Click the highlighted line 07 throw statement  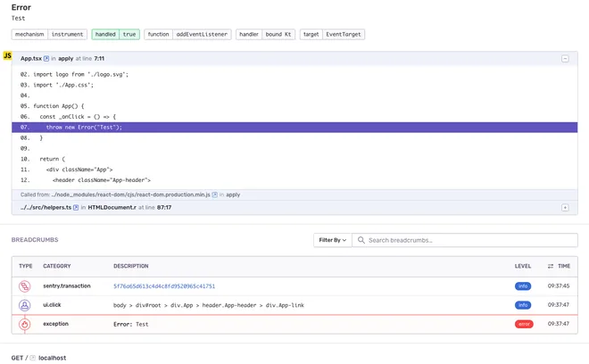click(294, 128)
